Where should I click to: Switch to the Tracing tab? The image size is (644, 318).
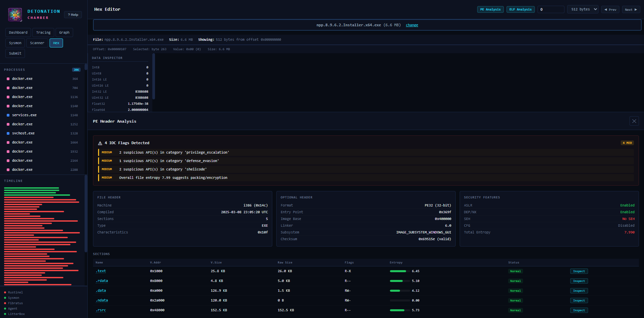click(x=43, y=32)
